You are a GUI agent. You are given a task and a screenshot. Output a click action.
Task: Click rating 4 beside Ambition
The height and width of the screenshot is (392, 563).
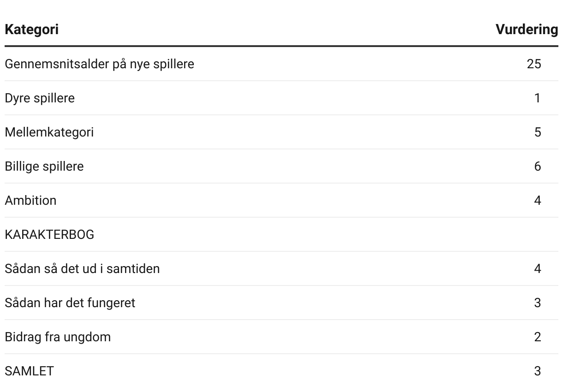(537, 201)
